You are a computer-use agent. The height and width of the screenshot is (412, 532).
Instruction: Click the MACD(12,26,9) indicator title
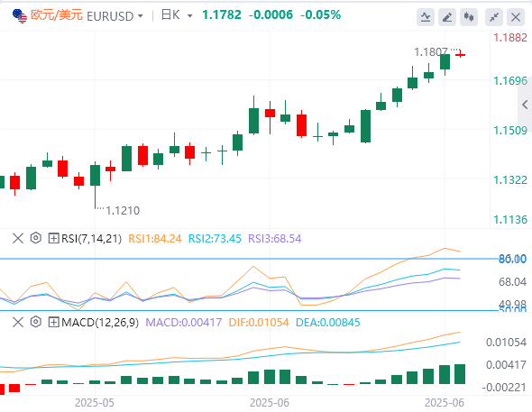click(100, 322)
